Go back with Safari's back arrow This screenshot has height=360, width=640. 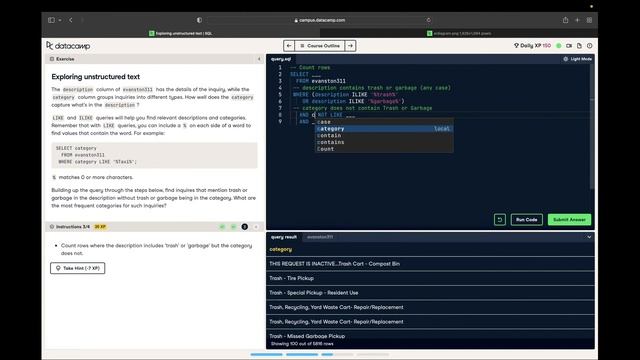pyautogui.click(x=71, y=20)
